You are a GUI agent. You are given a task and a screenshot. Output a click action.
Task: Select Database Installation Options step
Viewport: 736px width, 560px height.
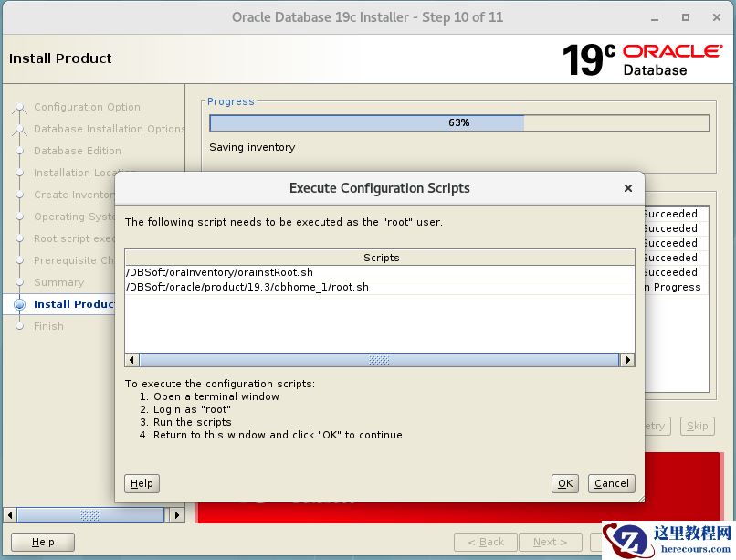(109, 129)
